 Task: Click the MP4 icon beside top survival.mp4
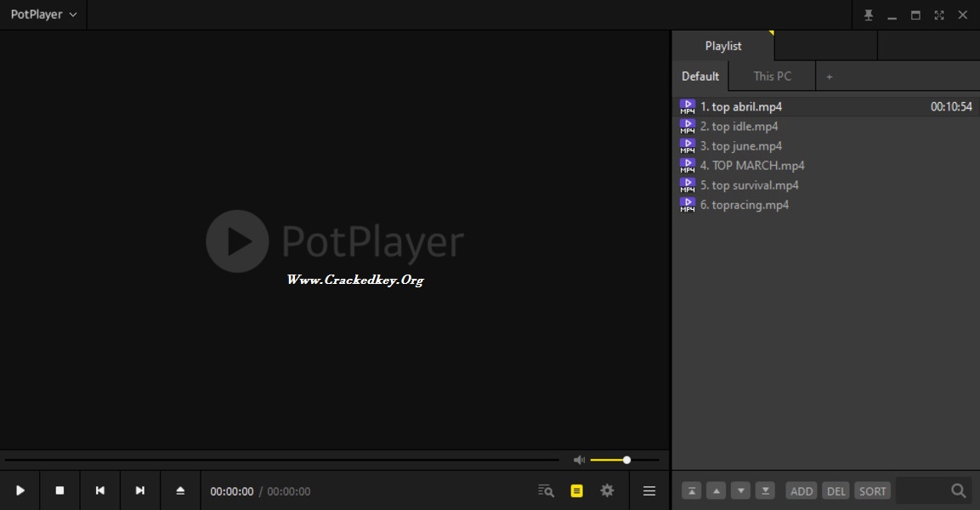(688, 185)
